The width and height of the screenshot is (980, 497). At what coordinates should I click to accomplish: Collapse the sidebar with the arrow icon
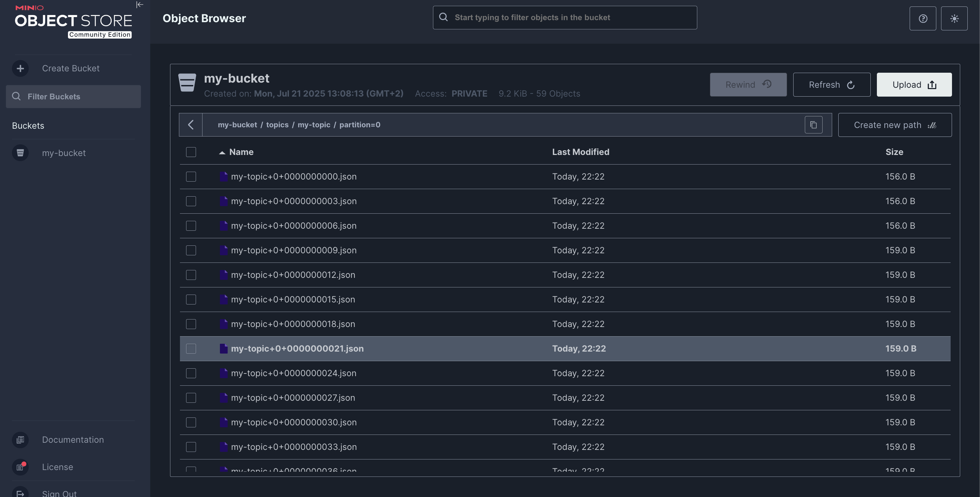pyautogui.click(x=140, y=5)
